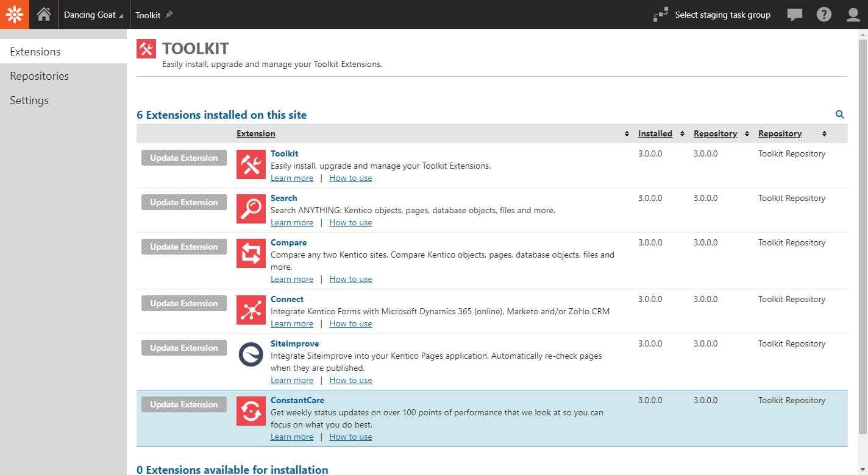Open Learn more for Compare
Viewport: 868px width, 475px height.
292,279
